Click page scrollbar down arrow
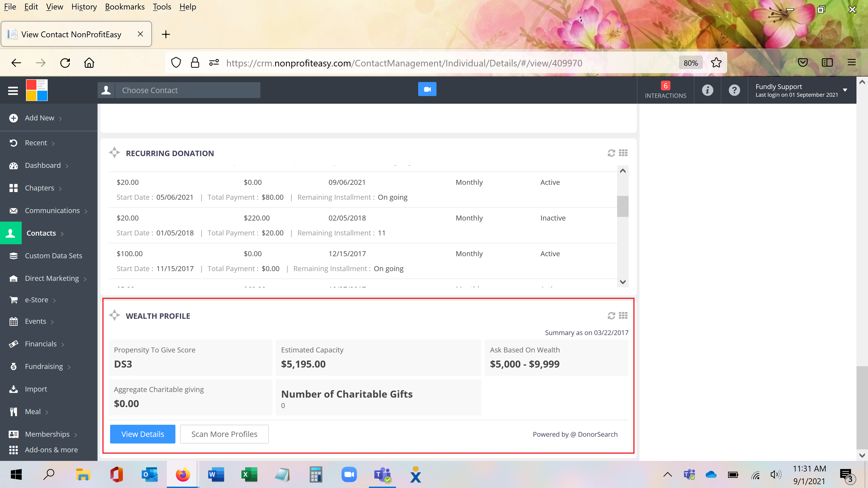This screenshot has height=488, width=868. pos(862,455)
